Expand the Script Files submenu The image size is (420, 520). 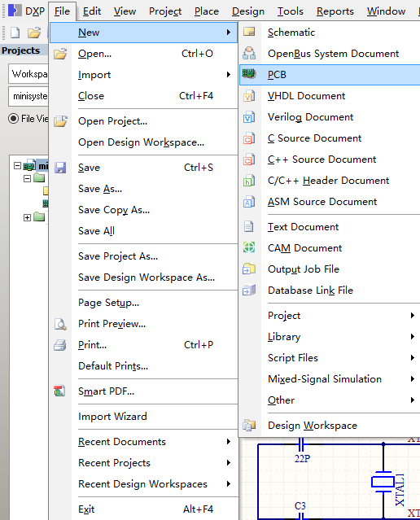coord(413,358)
